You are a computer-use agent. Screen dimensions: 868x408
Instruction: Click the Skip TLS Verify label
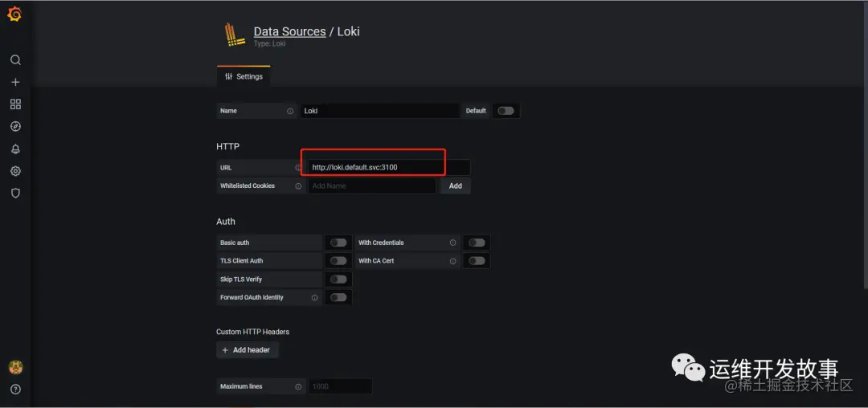[x=241, y=279]
